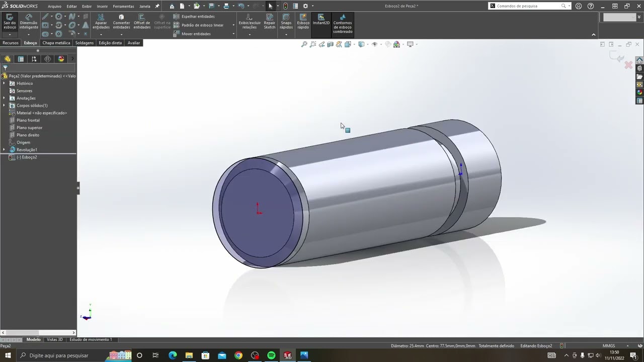This screenshot has height=362, width=644.
Task: Select Plano frontal in feature tree
Action: click(28, 120)
